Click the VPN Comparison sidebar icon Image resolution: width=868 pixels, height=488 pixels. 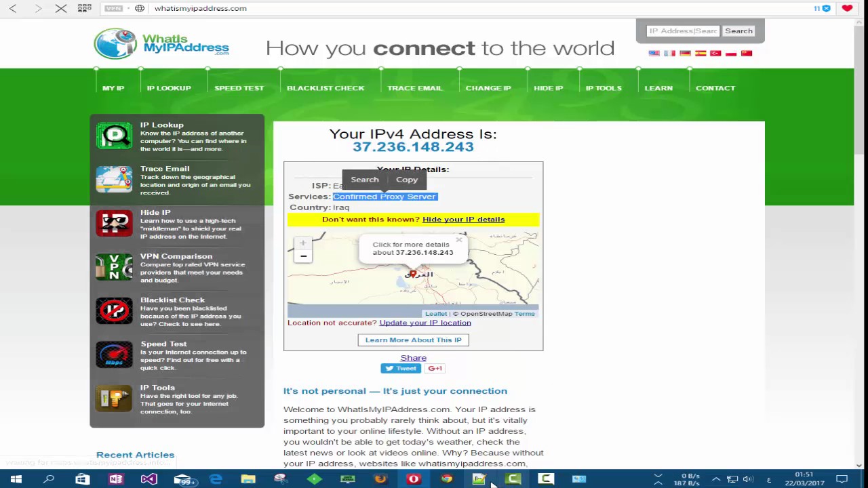pyautogui.click(x=114, y=267)
